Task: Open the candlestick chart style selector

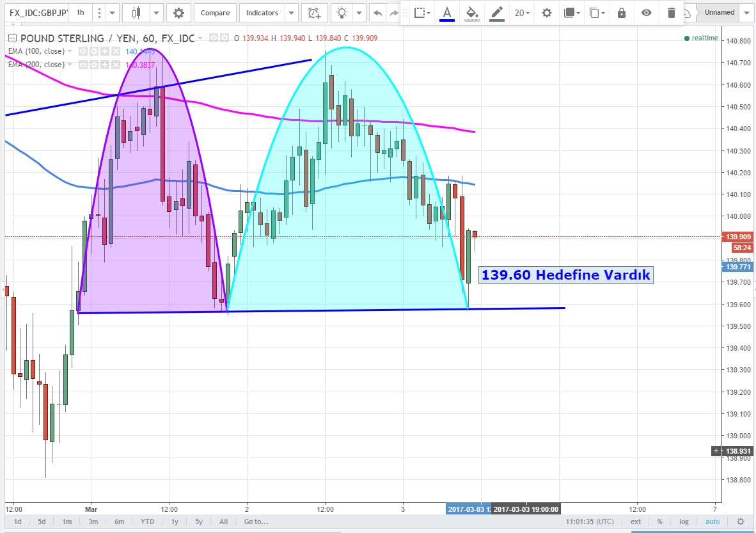Action: [x=136, y=13]
